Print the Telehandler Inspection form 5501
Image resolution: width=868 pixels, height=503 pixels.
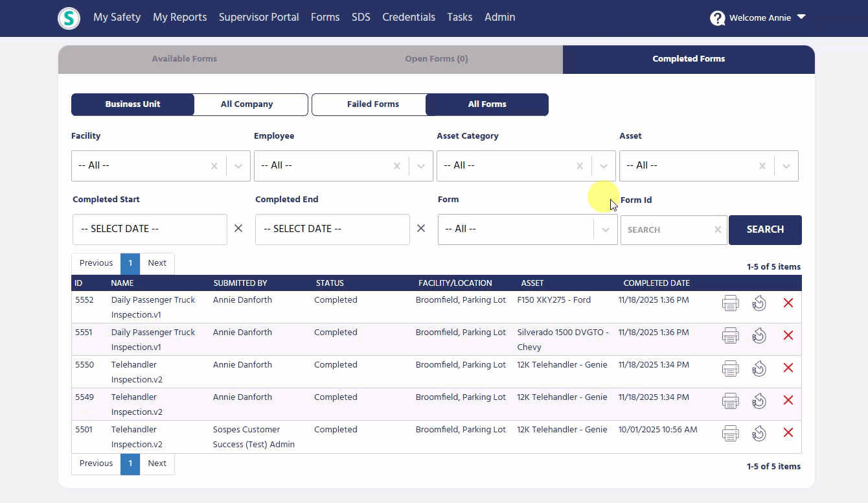(730, 432)
